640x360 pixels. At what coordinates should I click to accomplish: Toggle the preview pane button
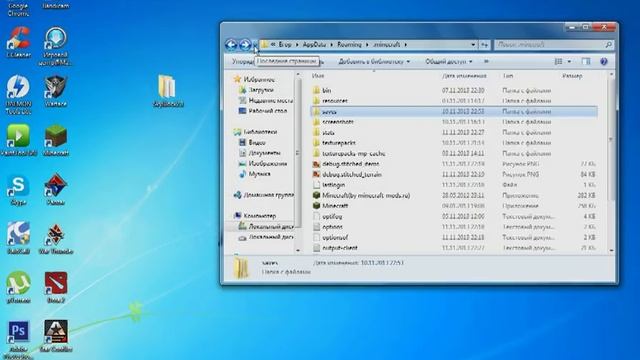(x=586, y=62)
